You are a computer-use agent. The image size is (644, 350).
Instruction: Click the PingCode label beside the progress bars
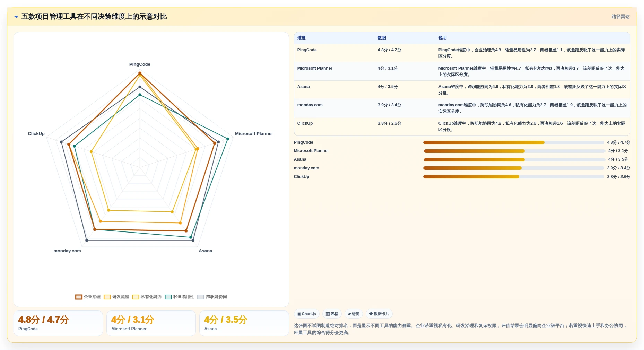[x=303, y=142]
